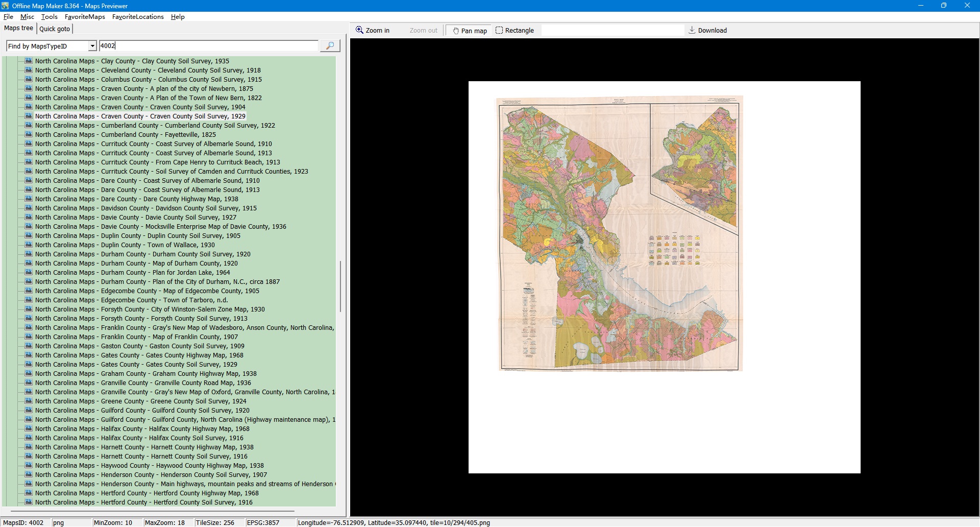
Task: Open the Find by MapsTypeID dropdown
Action: 92,46
